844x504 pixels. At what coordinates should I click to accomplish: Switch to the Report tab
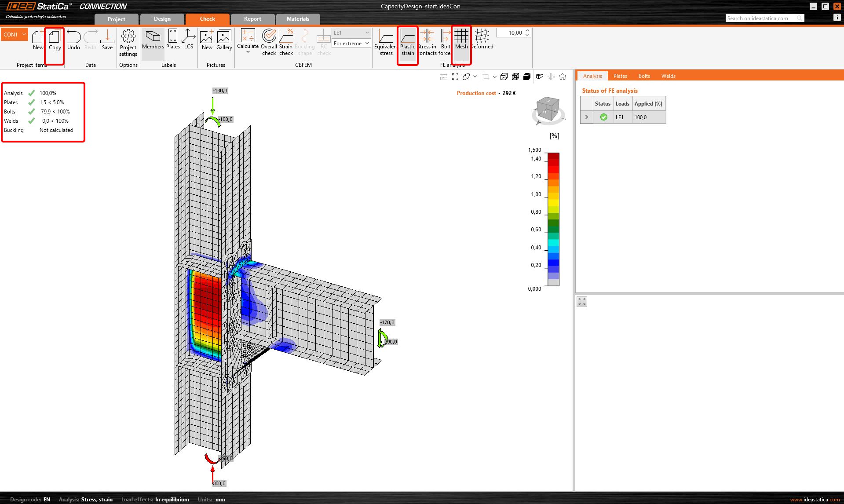[x=252, y=19]
